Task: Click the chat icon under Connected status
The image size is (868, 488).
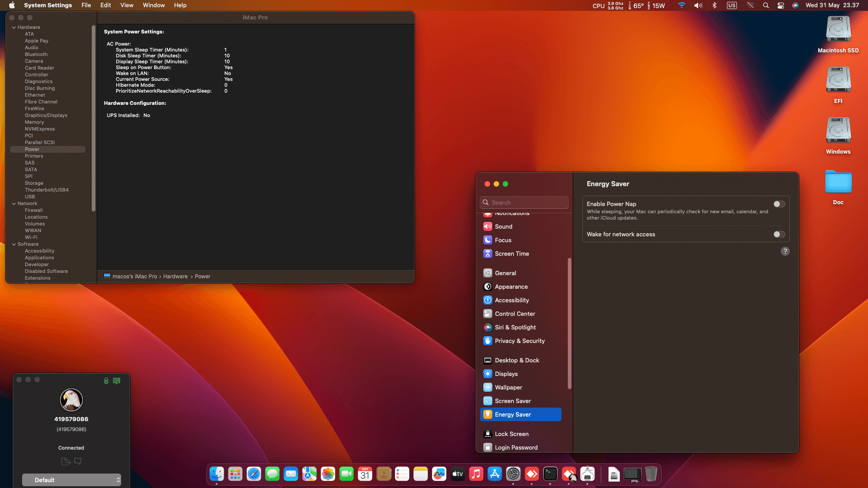Action: (78, 461)
